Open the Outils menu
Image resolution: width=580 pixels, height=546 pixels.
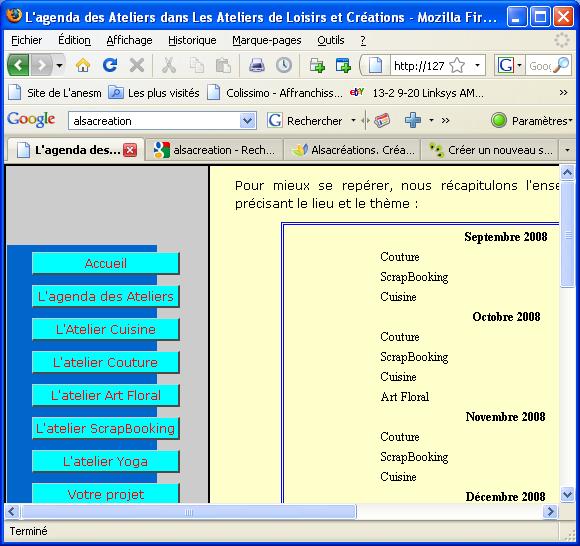[331, 40]
